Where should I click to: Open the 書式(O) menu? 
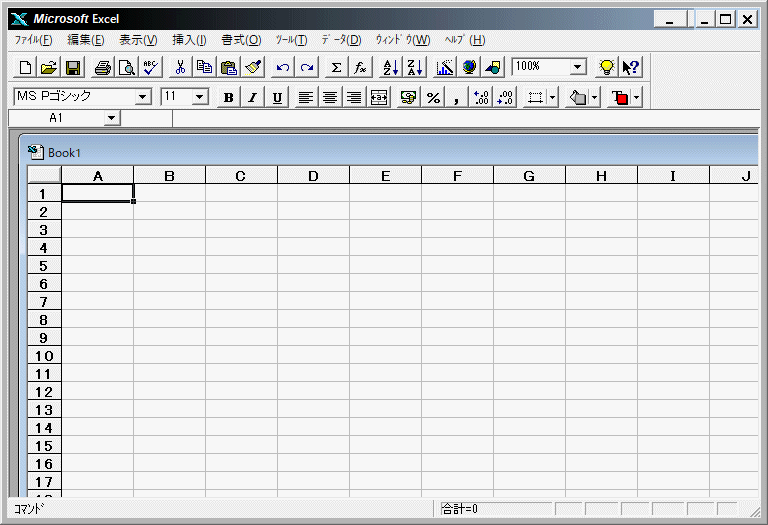[x=241, y=40]
